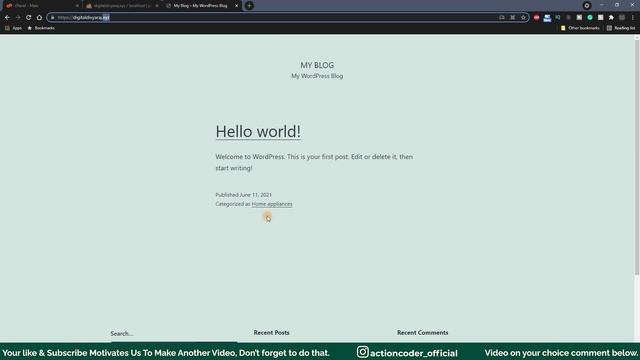The image size is (640, 360).
Task: Switch to the second phpMyAdmin tab
Action: 122,6
